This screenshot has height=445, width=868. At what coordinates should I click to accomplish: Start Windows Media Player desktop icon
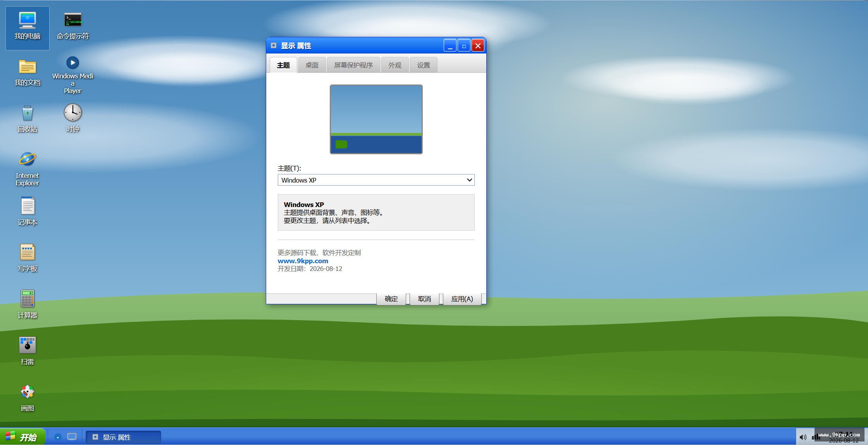[73, 75]
